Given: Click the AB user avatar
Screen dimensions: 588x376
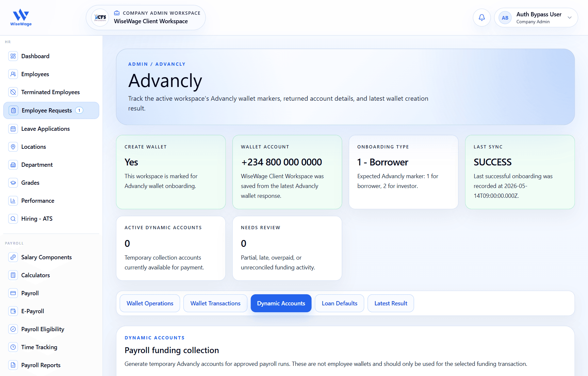Looking at the screenshot, I should tap(505, 18).
